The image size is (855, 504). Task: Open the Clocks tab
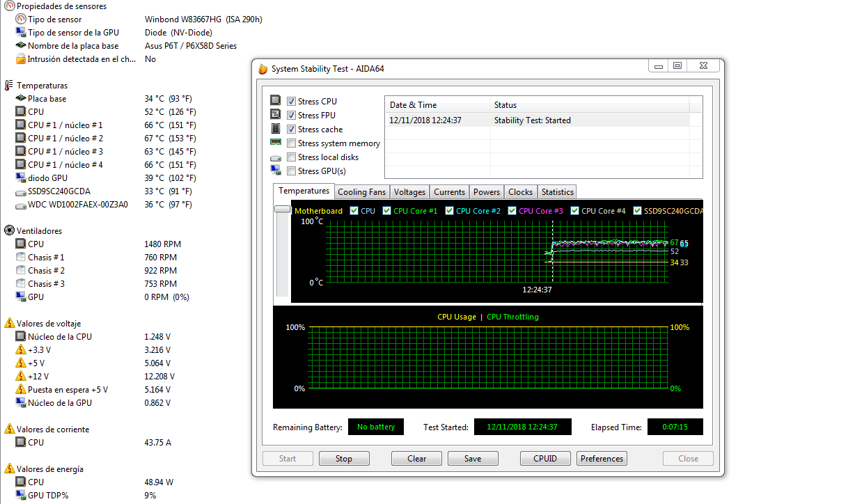click(520, 192)
